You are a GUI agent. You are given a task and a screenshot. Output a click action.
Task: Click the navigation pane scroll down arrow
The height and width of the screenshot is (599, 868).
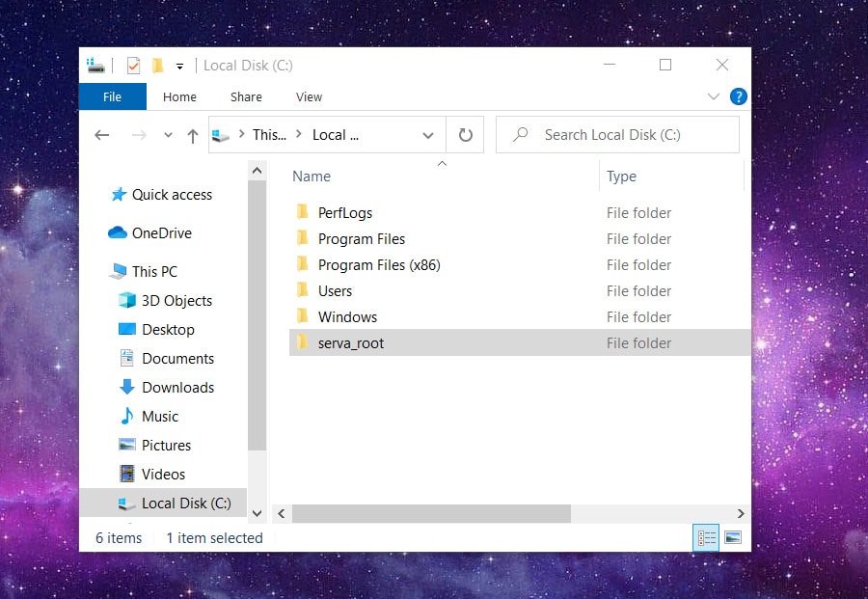[257, 513]
